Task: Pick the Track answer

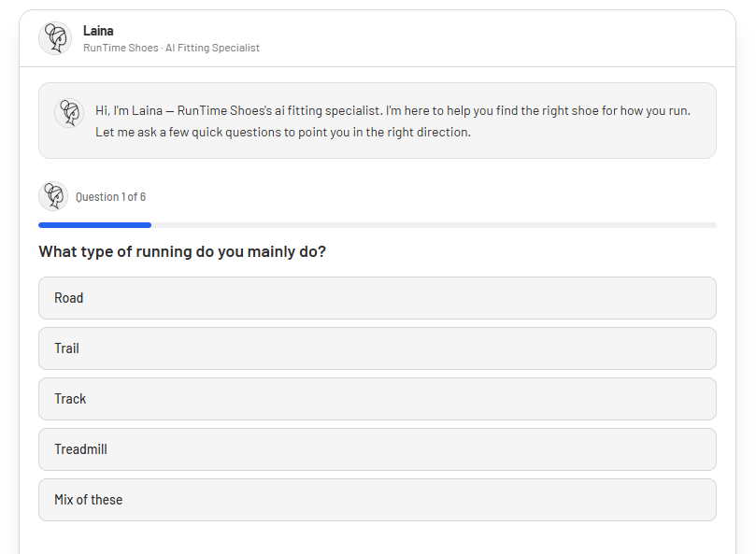Action: tap(377, 399)
